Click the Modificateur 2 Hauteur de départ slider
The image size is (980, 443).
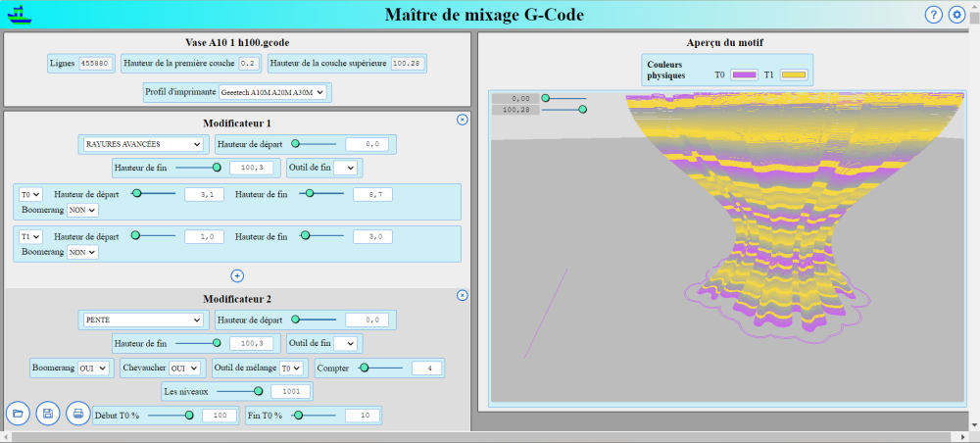(x=315, y=320)
